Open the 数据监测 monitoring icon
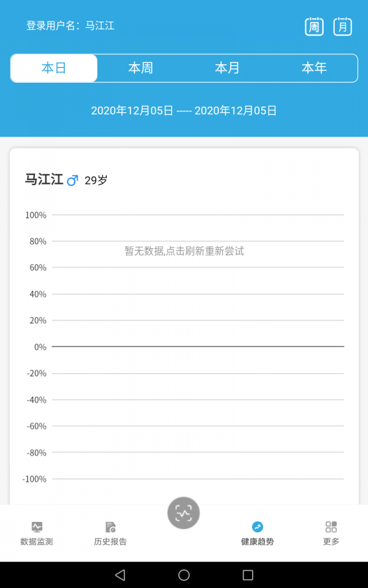Viewport: 368px width, 588px height. click(37, 527)
